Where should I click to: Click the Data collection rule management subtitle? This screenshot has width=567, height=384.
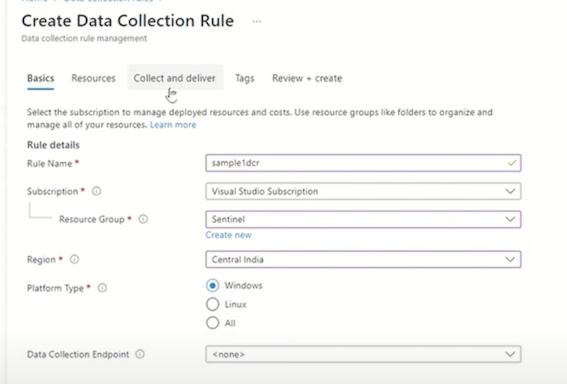click(84, 38)
